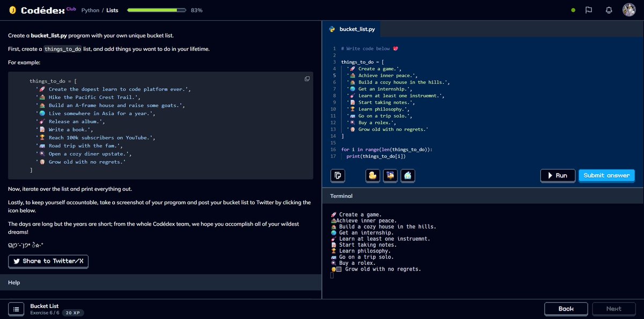
Task: Click the copy code icon below editor
Action: tap(338, 175)
